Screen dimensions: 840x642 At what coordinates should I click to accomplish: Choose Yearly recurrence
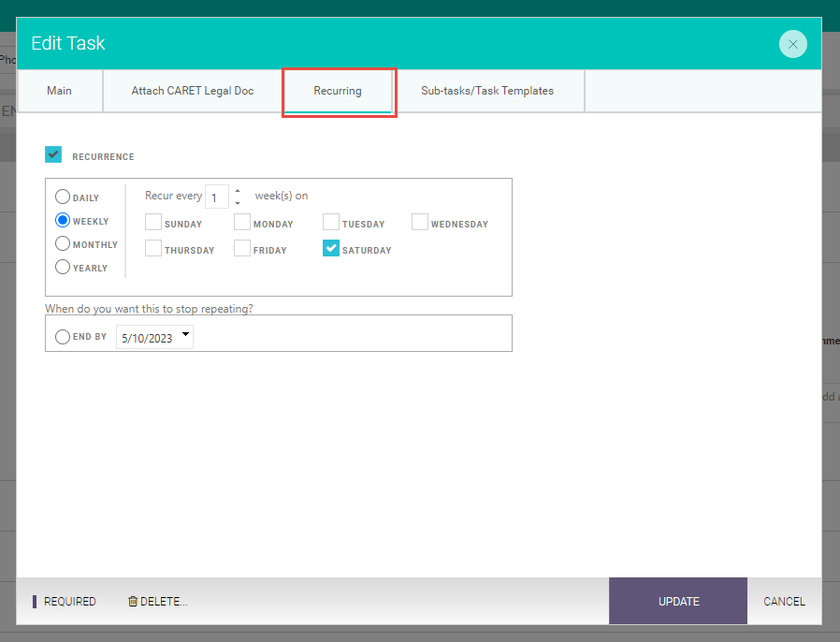(63, 267)
